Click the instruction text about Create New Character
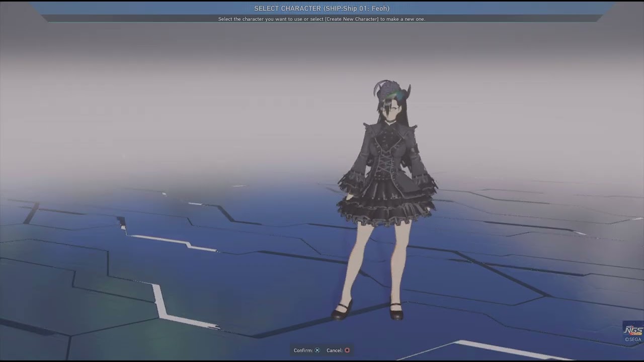This screenshot has width=644, height=362. pos(322,19)
